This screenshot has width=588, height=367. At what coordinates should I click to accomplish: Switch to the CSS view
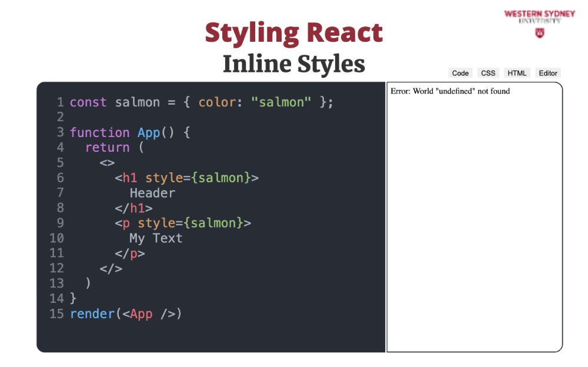488,73
